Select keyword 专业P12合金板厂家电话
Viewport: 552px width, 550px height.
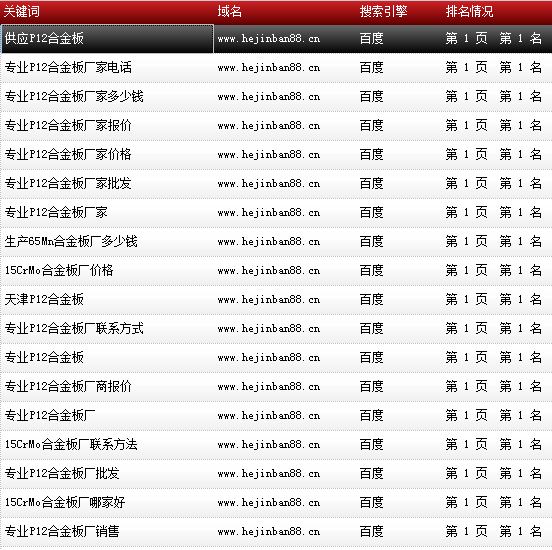68,67
